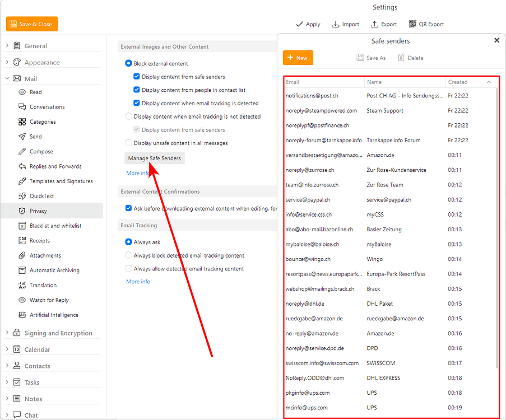Click Export in the settings toolbar

pyautogui.click(x=384, y=24)
